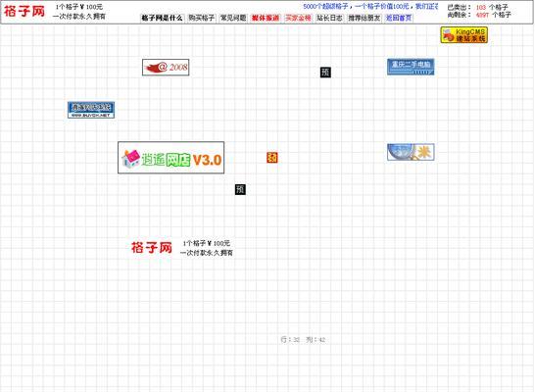Click the blue scrolling announcement about 5000 grids
This screenshot has height=392, width=535.
pos(370,6)
